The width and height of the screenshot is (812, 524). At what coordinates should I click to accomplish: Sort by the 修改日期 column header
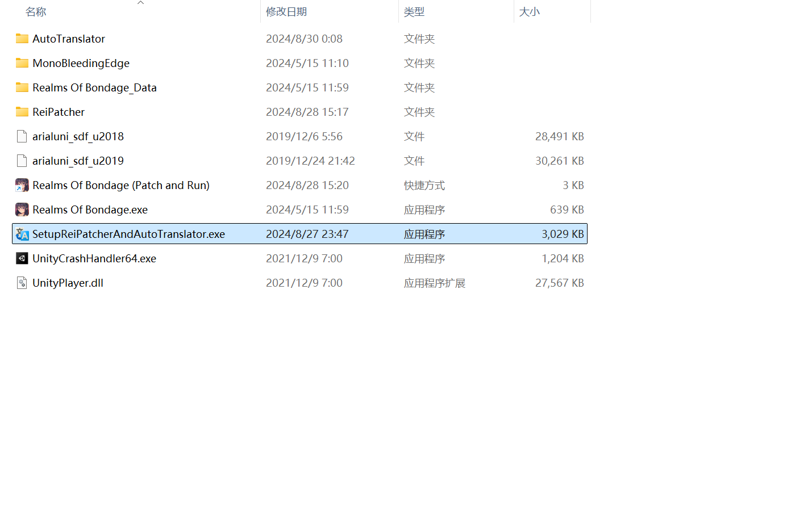[286, 12]
